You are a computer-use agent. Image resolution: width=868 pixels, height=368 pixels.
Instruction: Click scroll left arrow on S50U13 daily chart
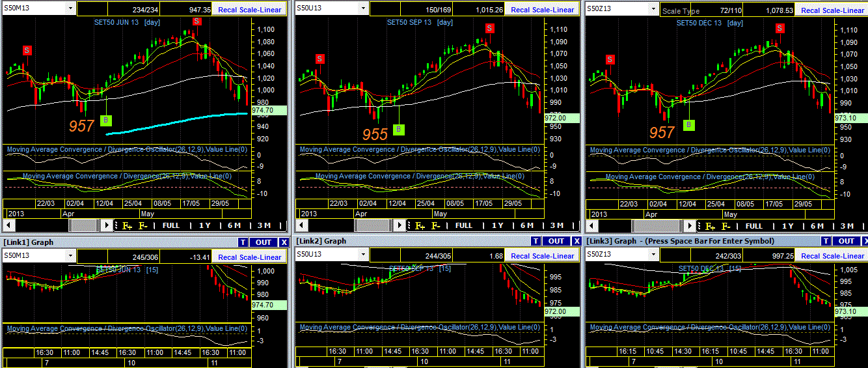coord(301,225)
